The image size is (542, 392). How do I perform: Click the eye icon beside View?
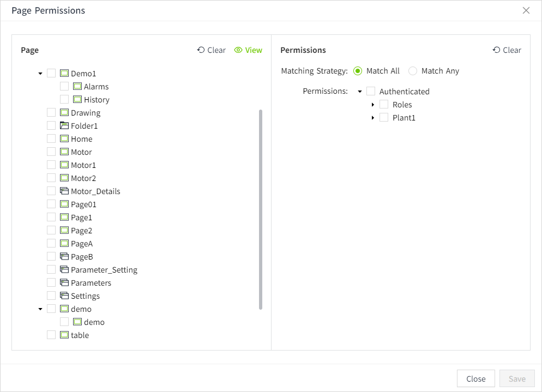tap(238, 50)
